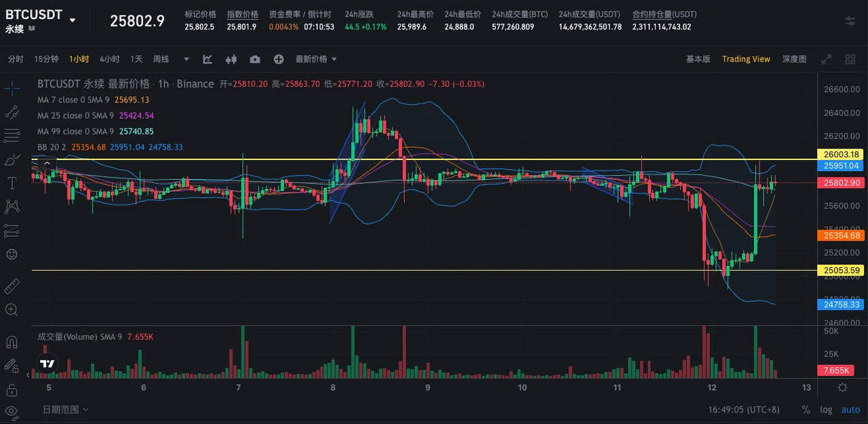Toggle stay-in-drawing-mode pencil lock
The image size is (868, 424).
(x=12, y=365)
